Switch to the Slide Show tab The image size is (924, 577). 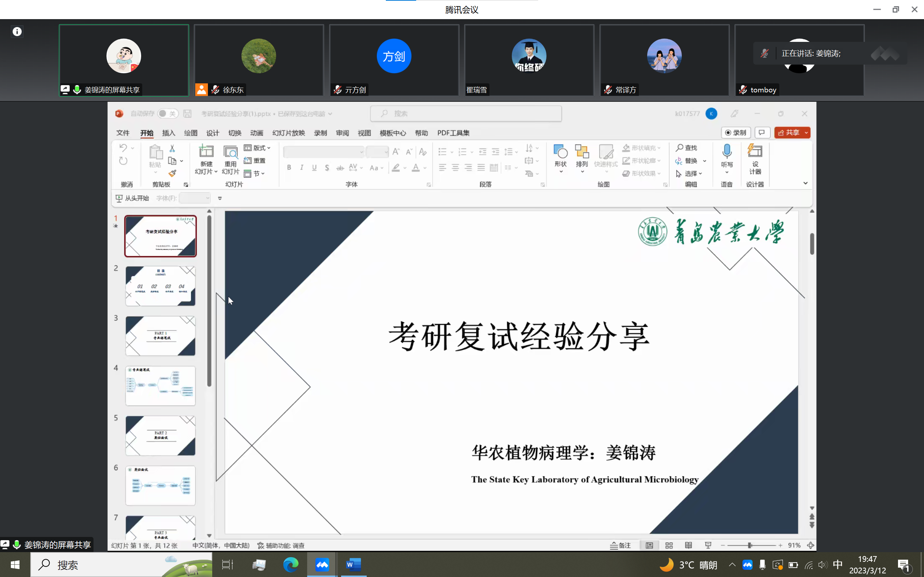pos(288,133)
